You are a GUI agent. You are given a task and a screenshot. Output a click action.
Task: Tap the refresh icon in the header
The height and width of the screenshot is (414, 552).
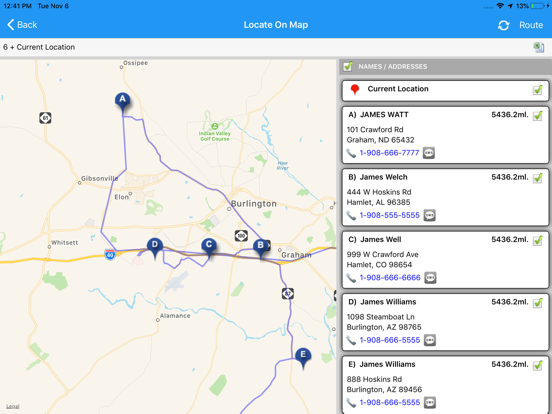point(503,25)
